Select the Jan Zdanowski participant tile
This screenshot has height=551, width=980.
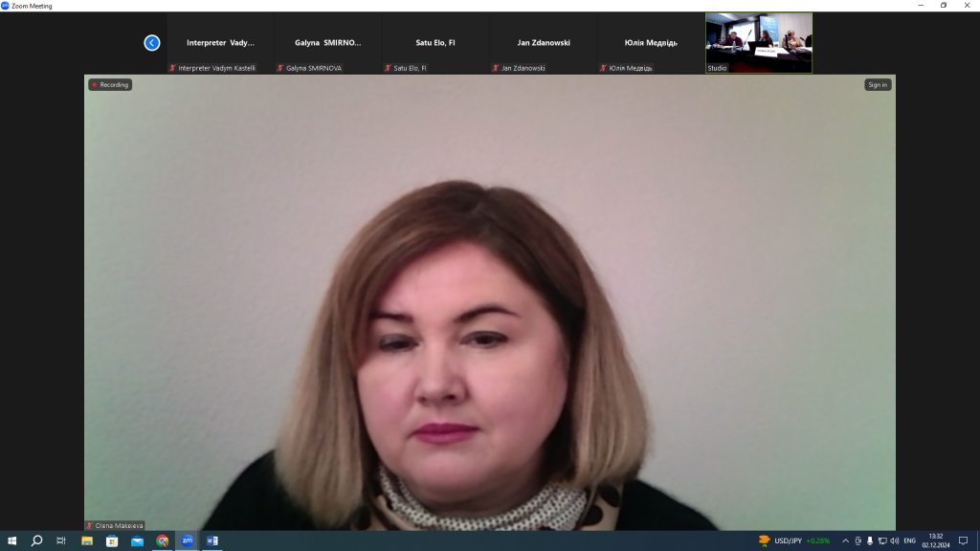tap(543, 43)
